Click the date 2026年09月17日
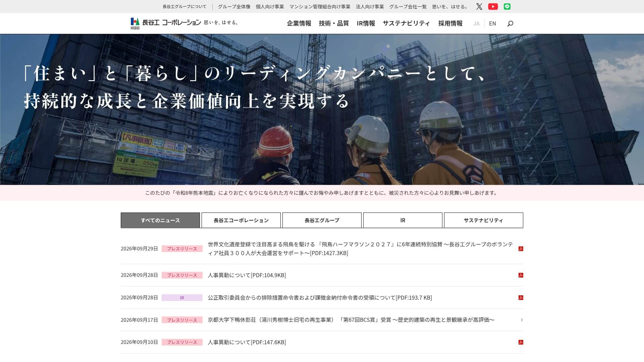 139,320
